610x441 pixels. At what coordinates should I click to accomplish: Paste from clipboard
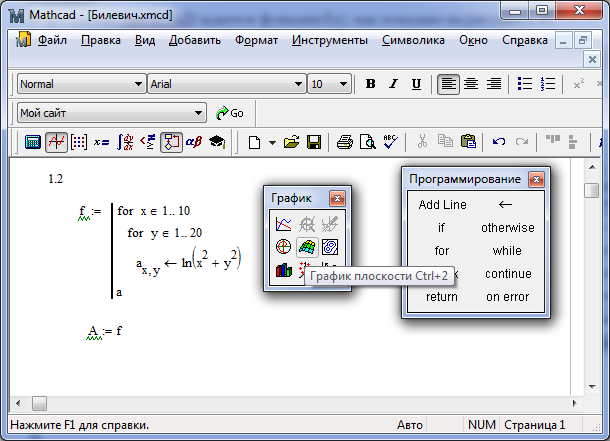[x=468, y=142]
